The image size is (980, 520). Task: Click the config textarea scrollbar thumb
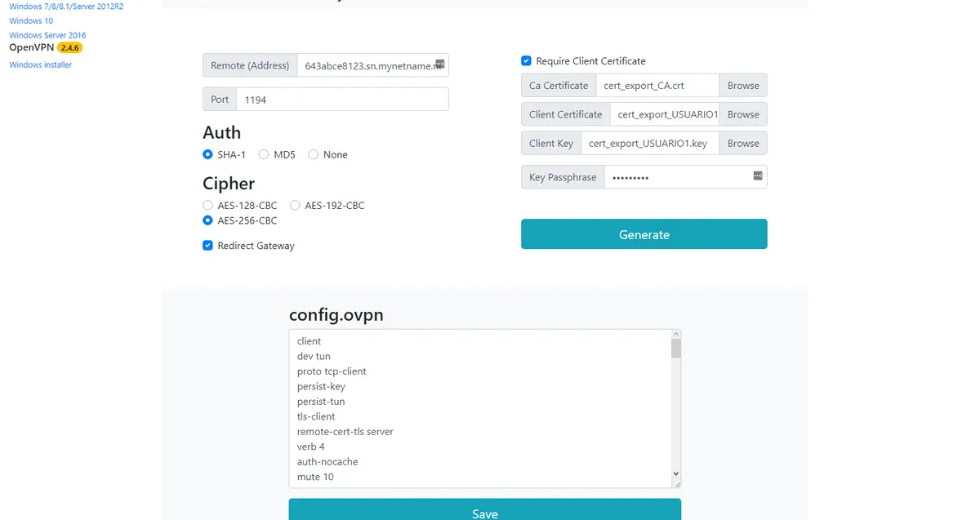[675, 349]
